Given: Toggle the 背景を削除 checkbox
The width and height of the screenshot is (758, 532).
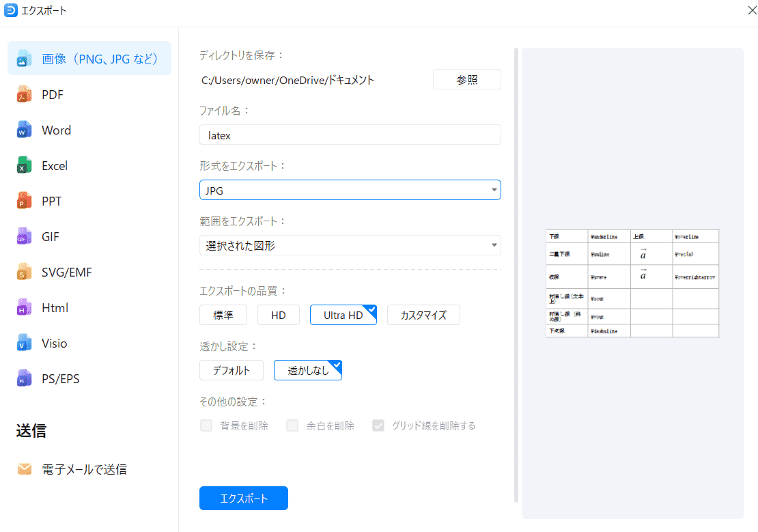Looking at the screenshot, I should (206, 425).
